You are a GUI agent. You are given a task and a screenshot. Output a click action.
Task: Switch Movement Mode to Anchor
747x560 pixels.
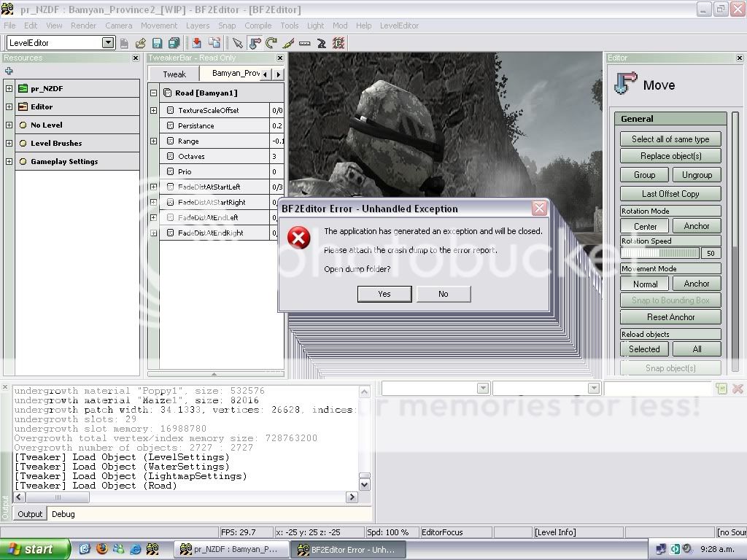click(696, 284)
